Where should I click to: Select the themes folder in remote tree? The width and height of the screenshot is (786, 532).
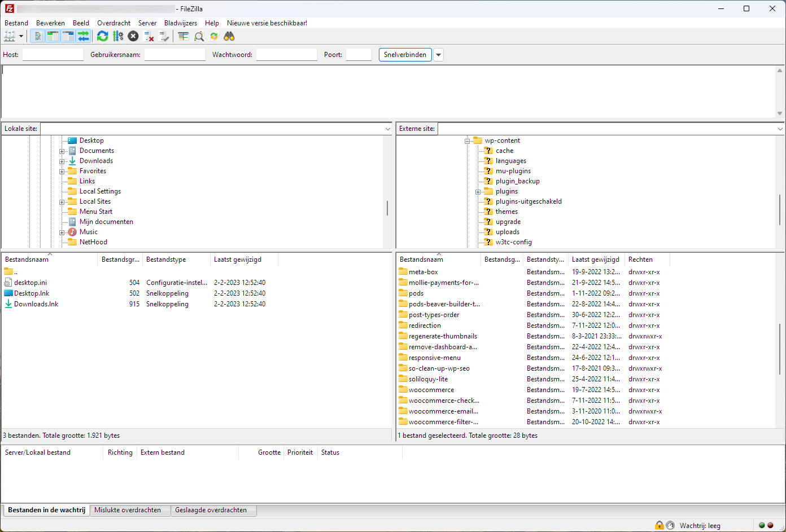pos(506,212)
